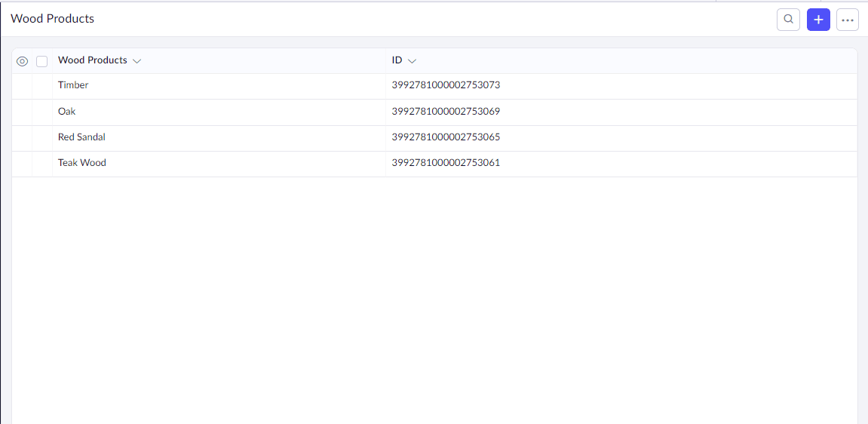Image resolution: width=868 pixels, height=424 pixels.
Task: Open the Timber record
Action: (x=73, y=85)
